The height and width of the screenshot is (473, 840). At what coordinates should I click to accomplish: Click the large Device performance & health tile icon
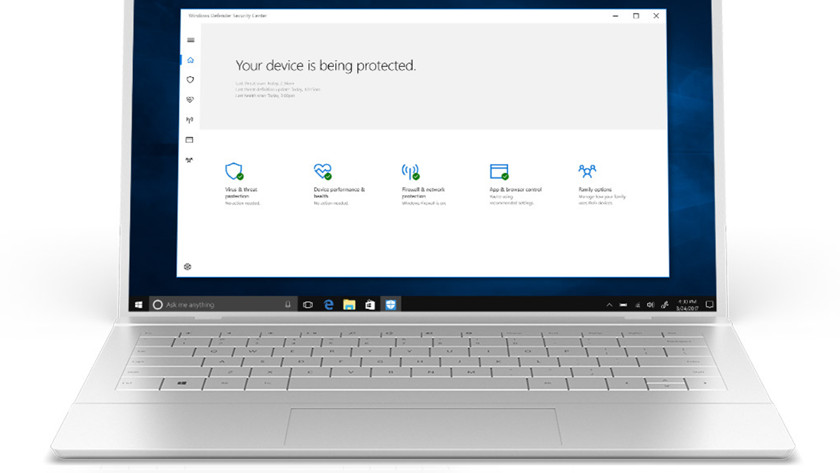pos(322,171)
